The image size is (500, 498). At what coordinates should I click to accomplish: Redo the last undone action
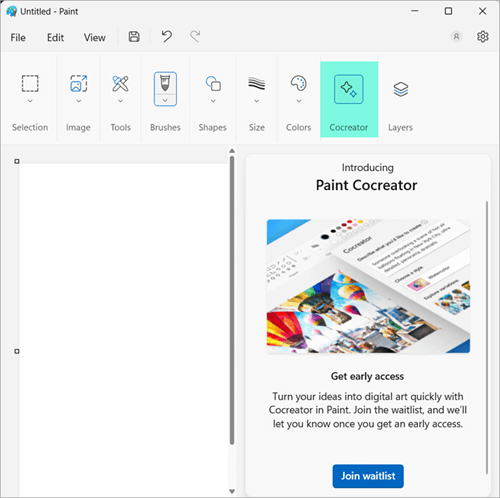pos(195,36)
